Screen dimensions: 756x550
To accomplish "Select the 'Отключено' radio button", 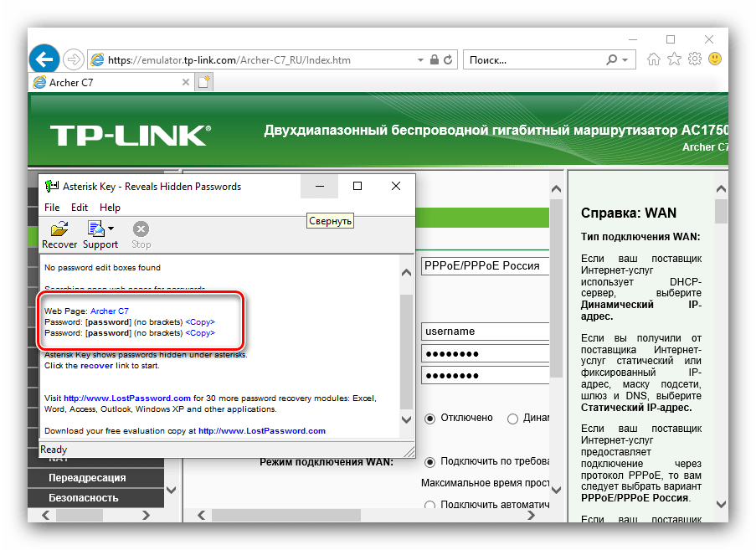I will pyautogui.click(x=430, y=419).
